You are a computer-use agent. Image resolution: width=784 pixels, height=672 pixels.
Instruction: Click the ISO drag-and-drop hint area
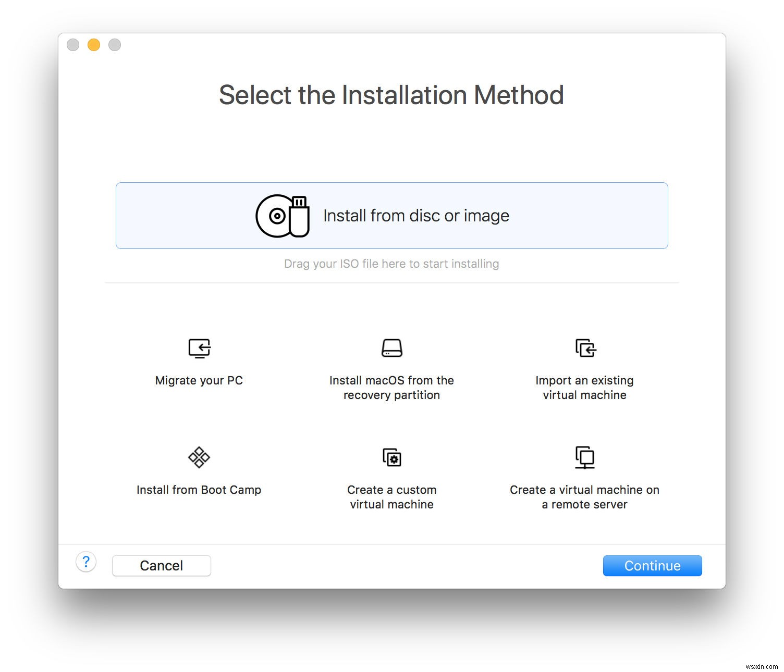click(391, 264)
